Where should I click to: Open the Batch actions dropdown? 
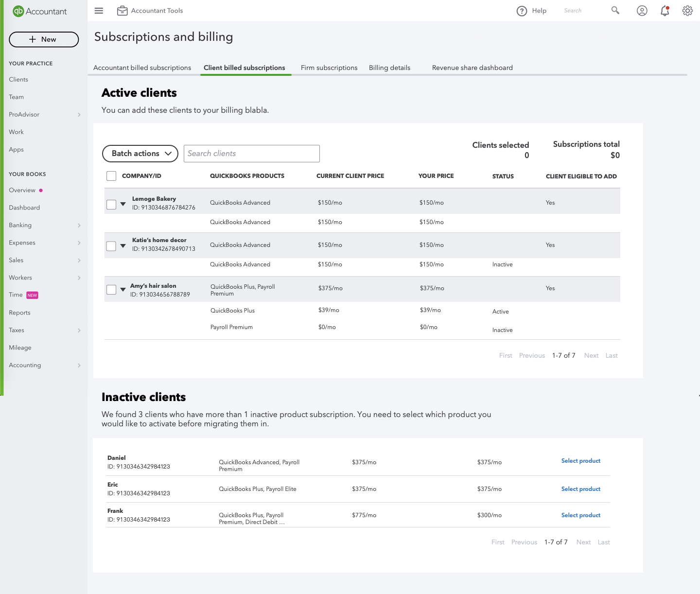pos(140,154)
